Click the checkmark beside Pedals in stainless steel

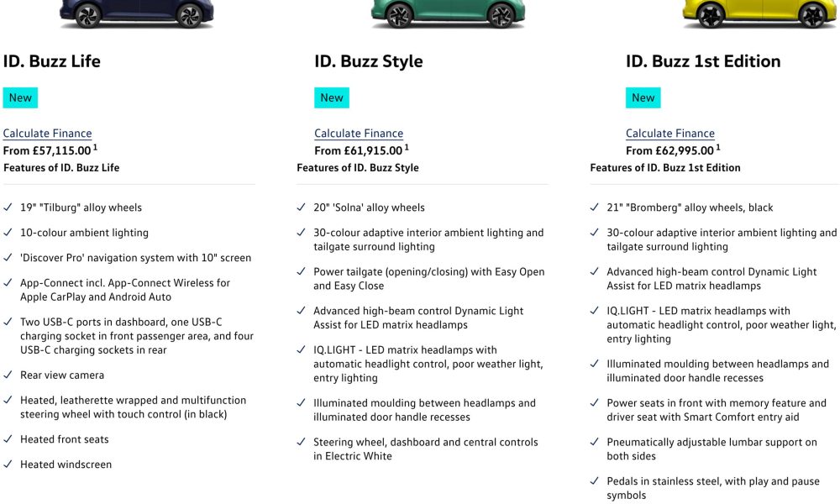594,481
